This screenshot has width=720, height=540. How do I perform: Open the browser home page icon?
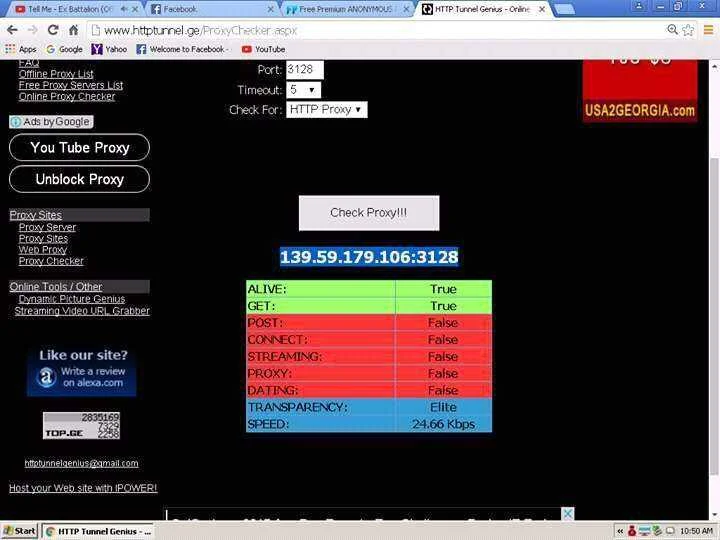(73, 30)
